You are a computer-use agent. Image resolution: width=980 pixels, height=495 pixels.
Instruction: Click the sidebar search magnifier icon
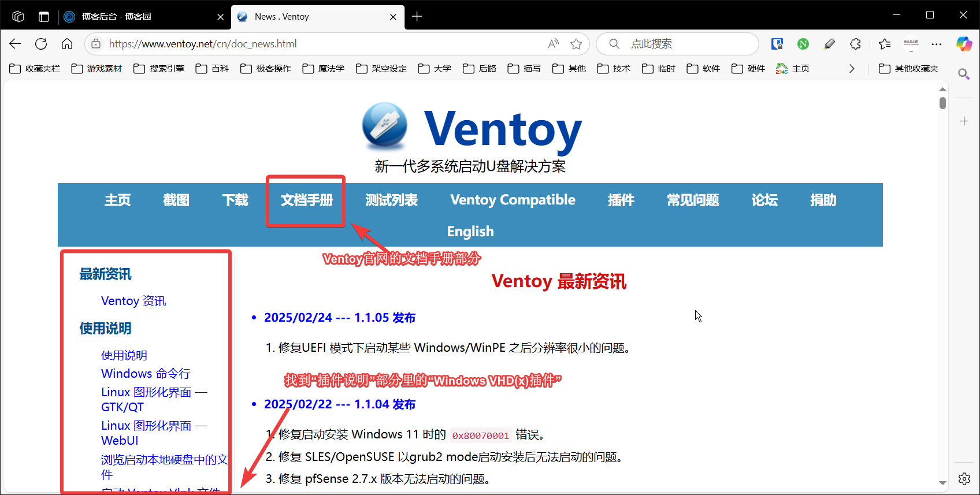pos(963,74)
